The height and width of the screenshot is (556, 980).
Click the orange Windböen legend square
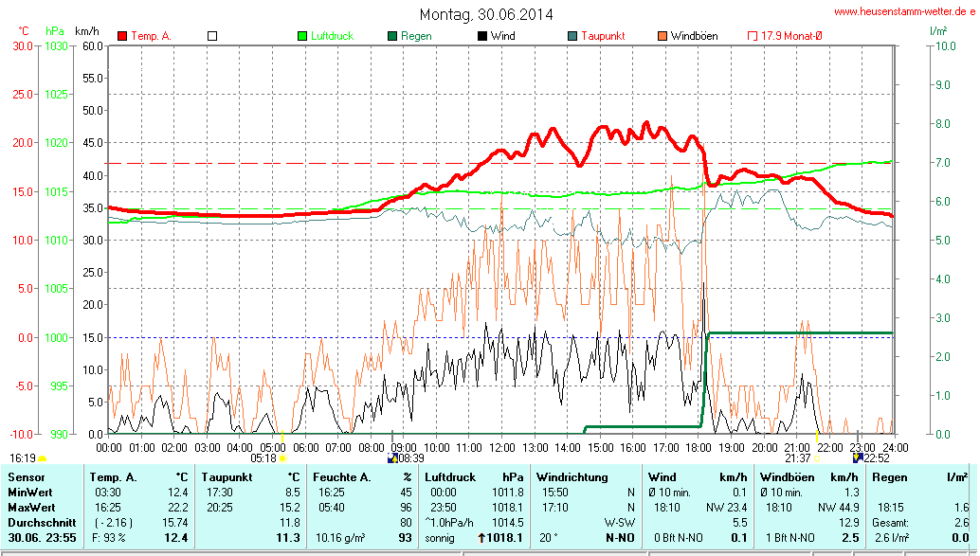pyautogui.click(x=662, y=36)
